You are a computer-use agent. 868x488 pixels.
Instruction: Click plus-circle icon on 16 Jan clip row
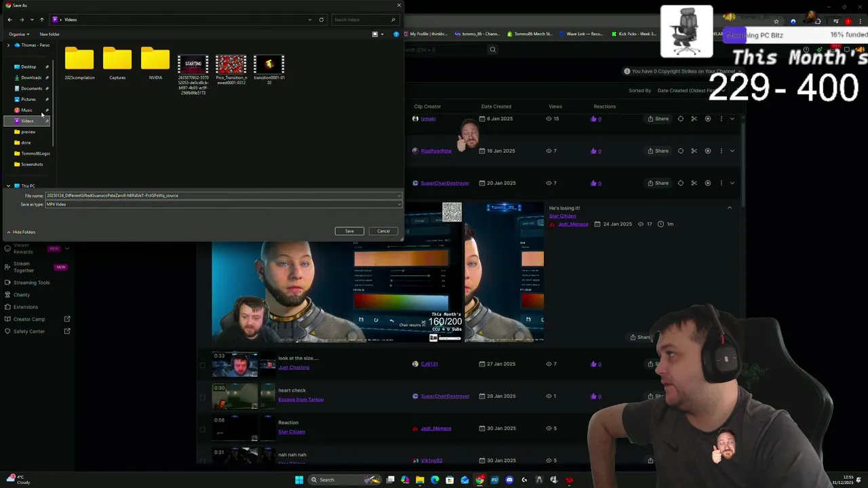pos(707,151)
